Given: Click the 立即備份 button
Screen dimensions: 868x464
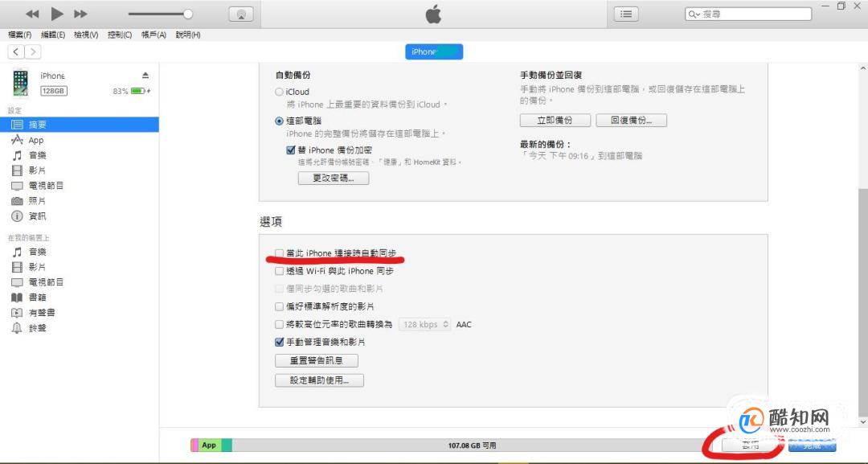Looking at the screenshot, I should coord(555,120).
